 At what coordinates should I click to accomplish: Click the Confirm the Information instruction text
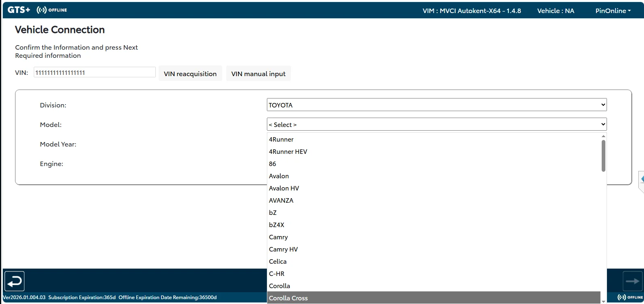[x=76, y=47]
